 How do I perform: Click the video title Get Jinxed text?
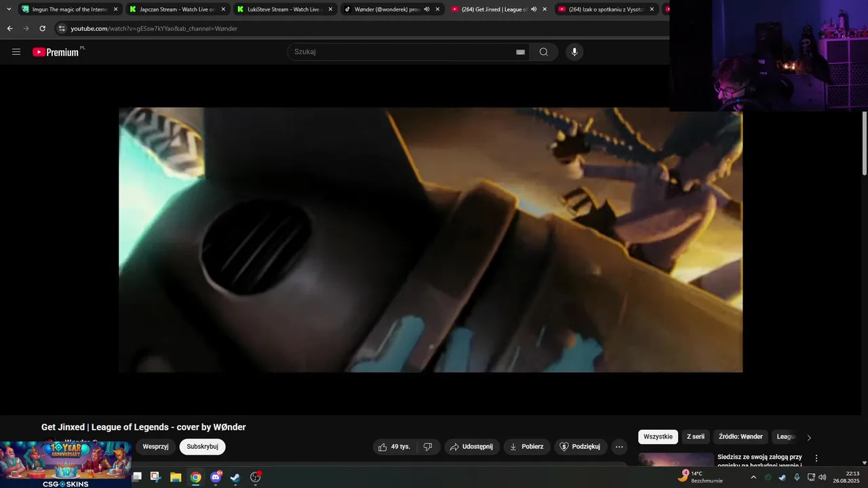(143, 427)
